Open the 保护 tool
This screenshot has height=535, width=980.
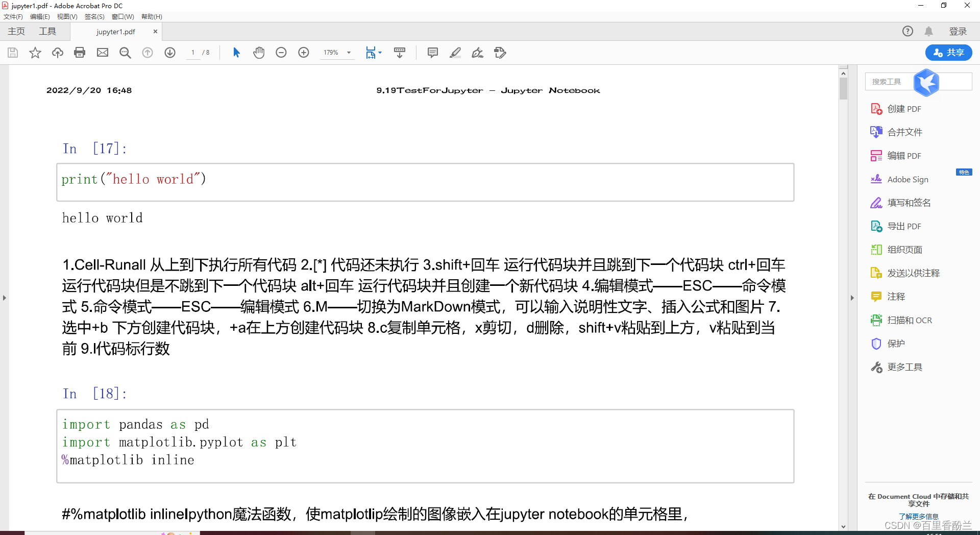896,344
